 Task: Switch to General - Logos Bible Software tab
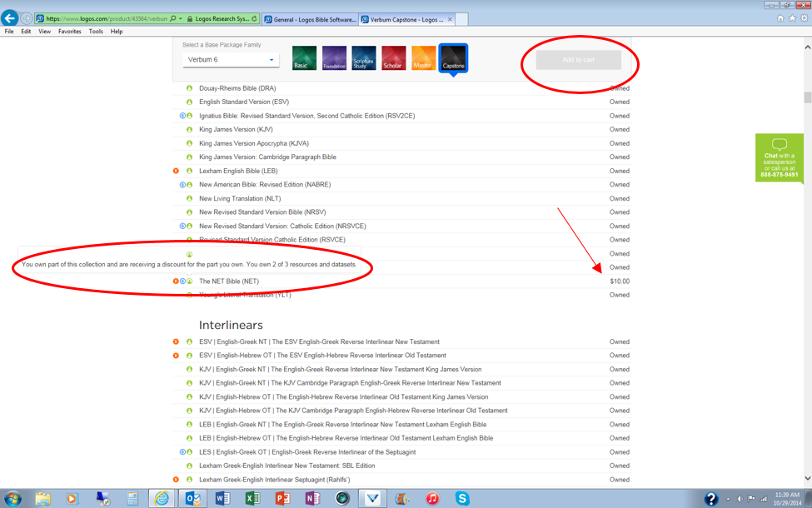tap(310, 20)
